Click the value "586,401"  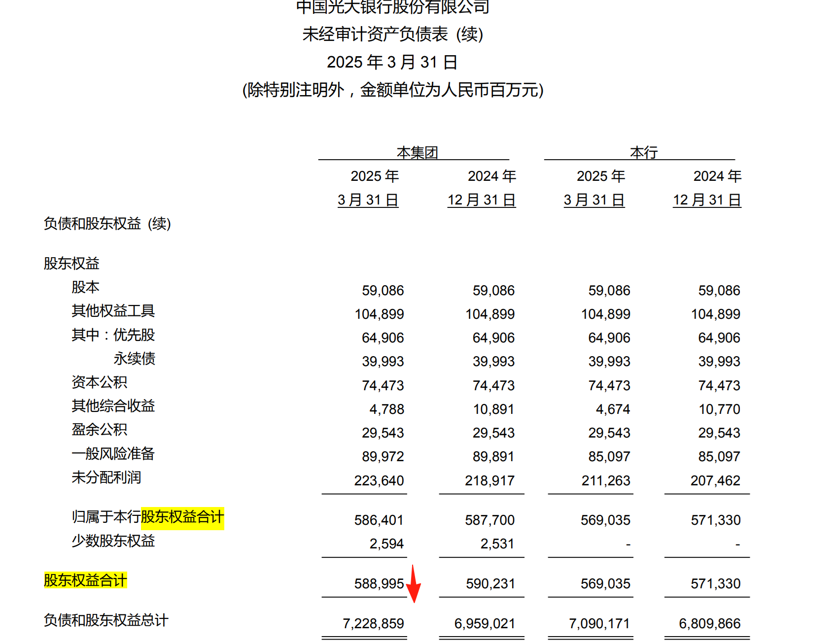click(379, 520)
